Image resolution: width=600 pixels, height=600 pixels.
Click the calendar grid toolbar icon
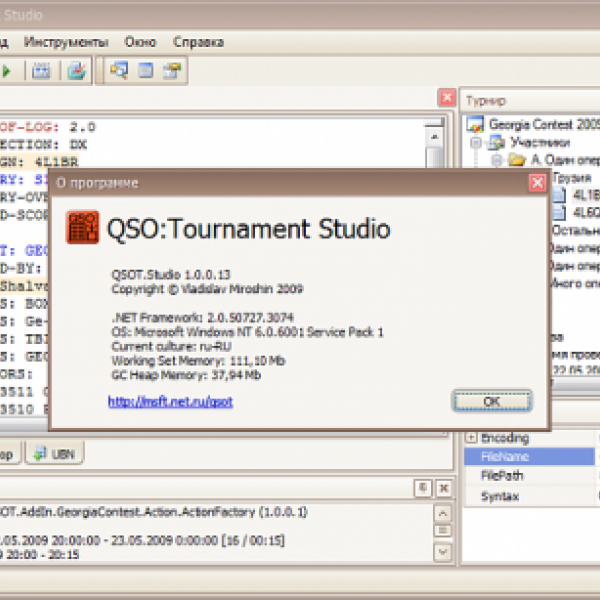pyautogui.click(x=41, y=71)
